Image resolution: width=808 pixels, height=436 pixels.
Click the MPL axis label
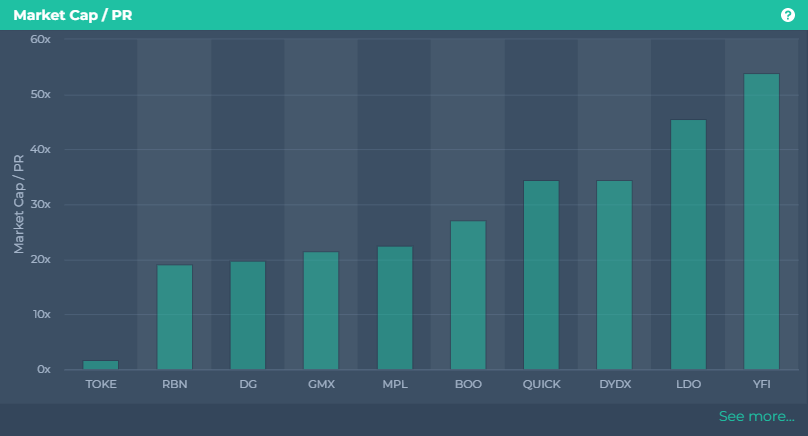click(x=395, y=384)
